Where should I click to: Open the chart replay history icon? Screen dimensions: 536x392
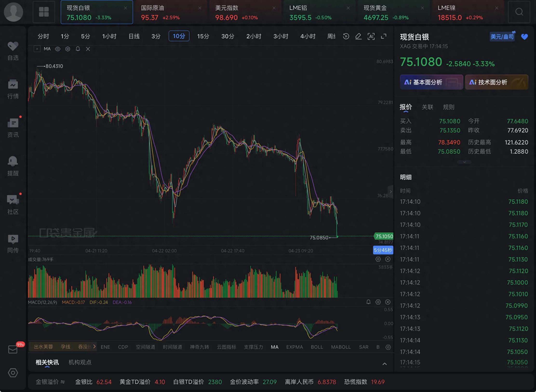pyautogui.click(x=346, y=36)
